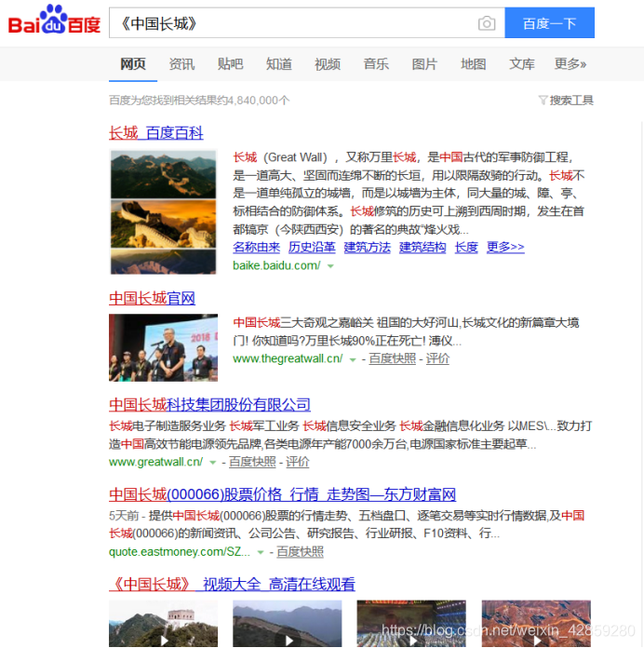
Task: Click the 更多>> sublink
Action: pyautogui.click(x=505, y=247)
